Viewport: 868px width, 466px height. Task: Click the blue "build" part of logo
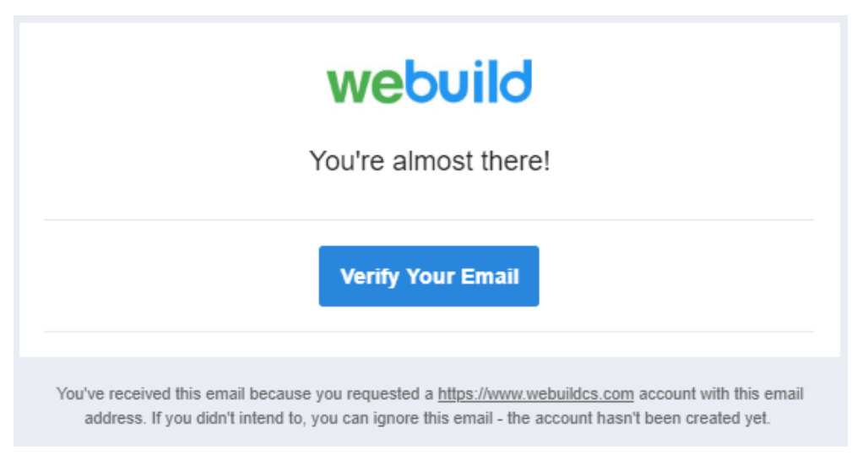point(469,81)
